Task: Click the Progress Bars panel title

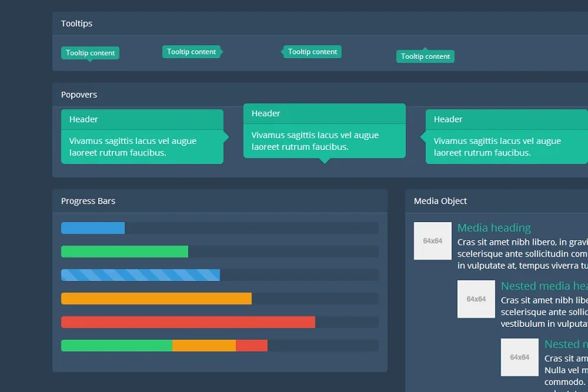Action: click(88, 201)
